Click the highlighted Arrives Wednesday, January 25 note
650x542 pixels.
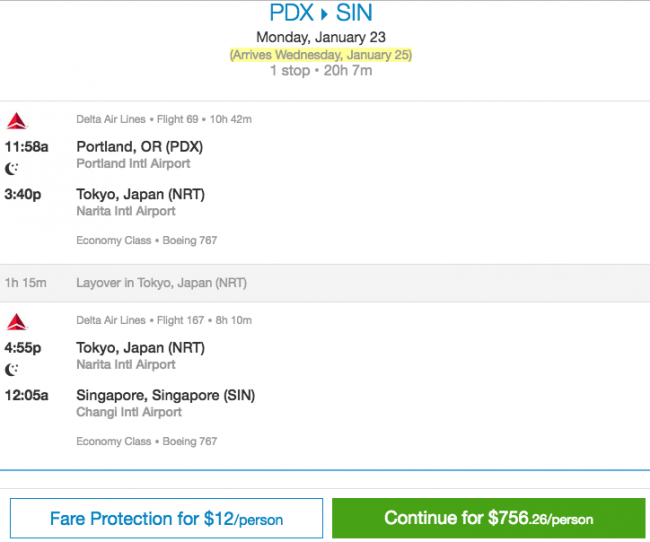coord(321,55)
